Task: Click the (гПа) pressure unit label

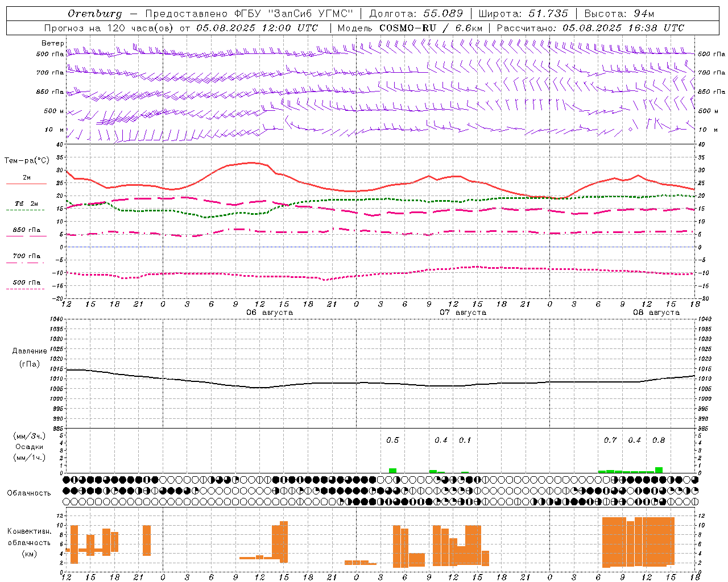Action: (30, 364)
